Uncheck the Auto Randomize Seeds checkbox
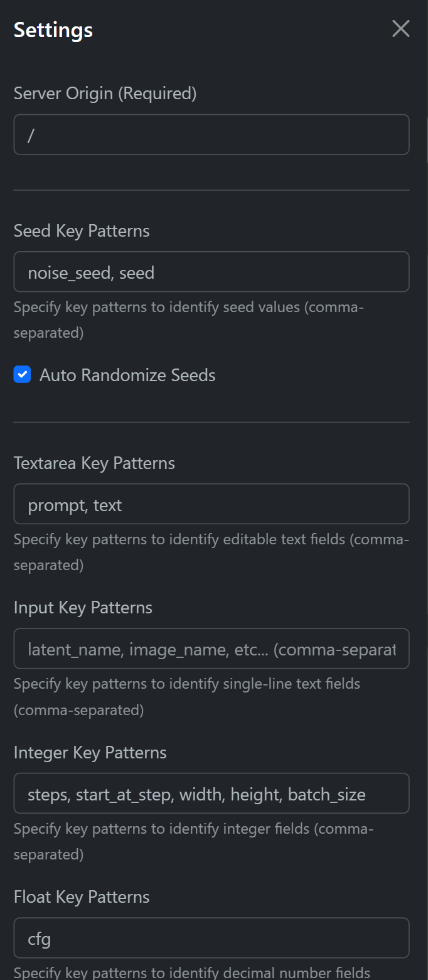Image resolution: width=428 pixels, height=980 pixels. (23, 375)
